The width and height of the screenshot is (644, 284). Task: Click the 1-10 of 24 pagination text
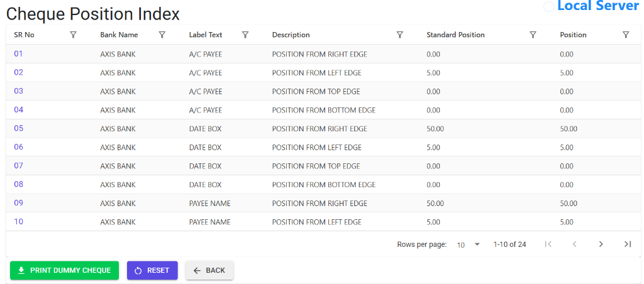pyautogui.click(x=509, y=244)
